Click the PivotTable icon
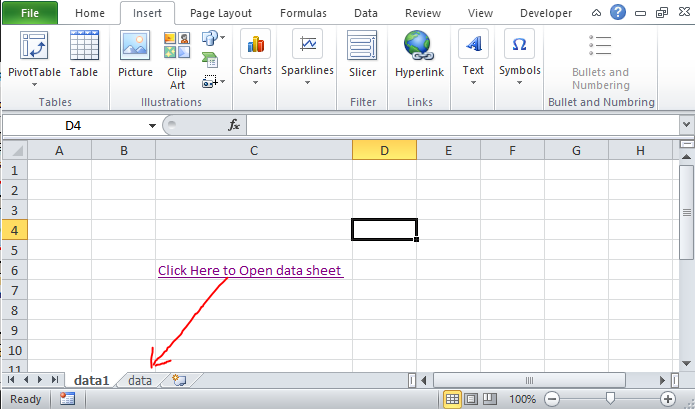 pos(34,46)
